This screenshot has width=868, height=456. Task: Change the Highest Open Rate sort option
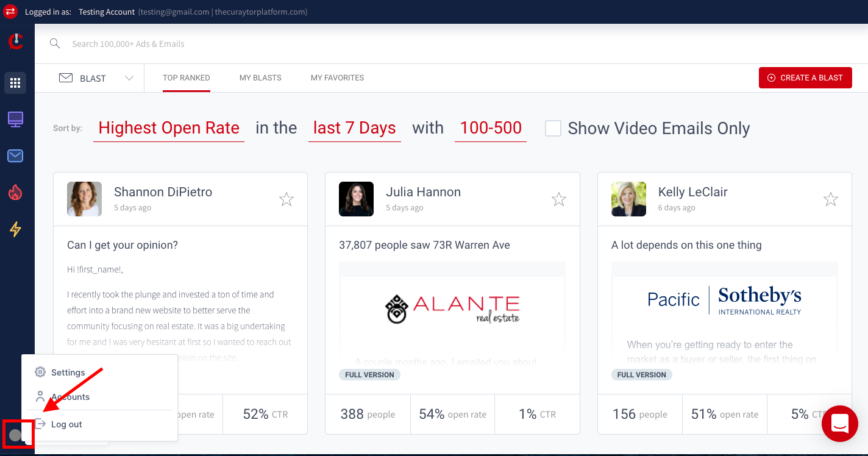pyautogui.click(x=169, y=128)
